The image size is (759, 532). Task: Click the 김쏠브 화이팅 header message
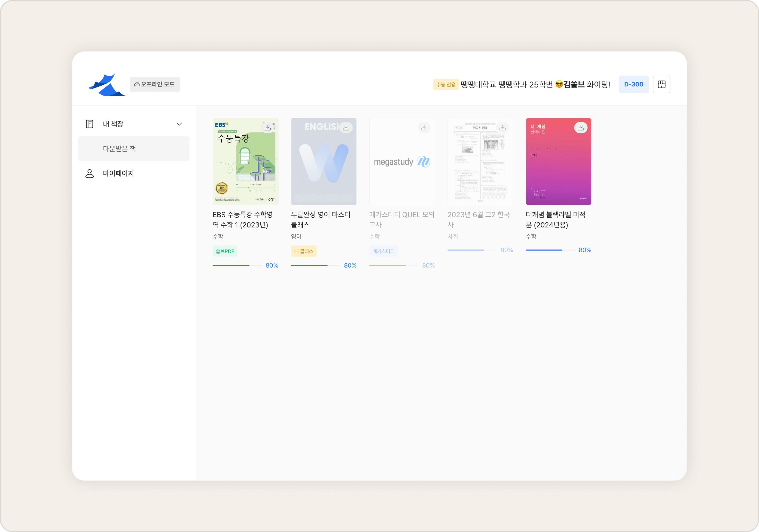click(x=536, y=85)
